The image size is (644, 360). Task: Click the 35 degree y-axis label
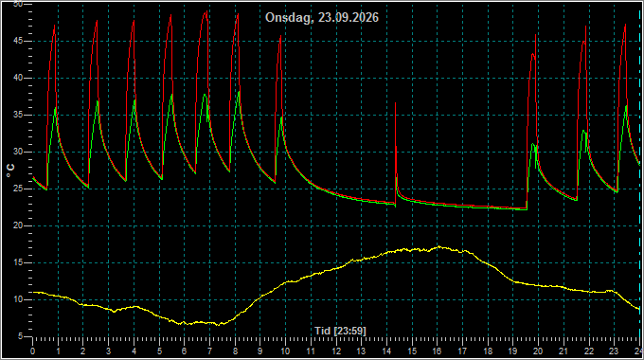point(18,115)
